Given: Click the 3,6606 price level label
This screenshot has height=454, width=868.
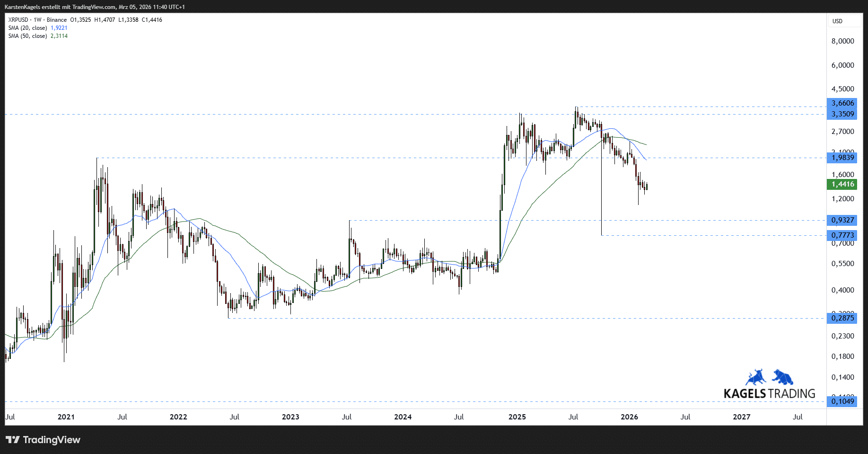Looking at the screenshot, I should (x=842, y=103).
